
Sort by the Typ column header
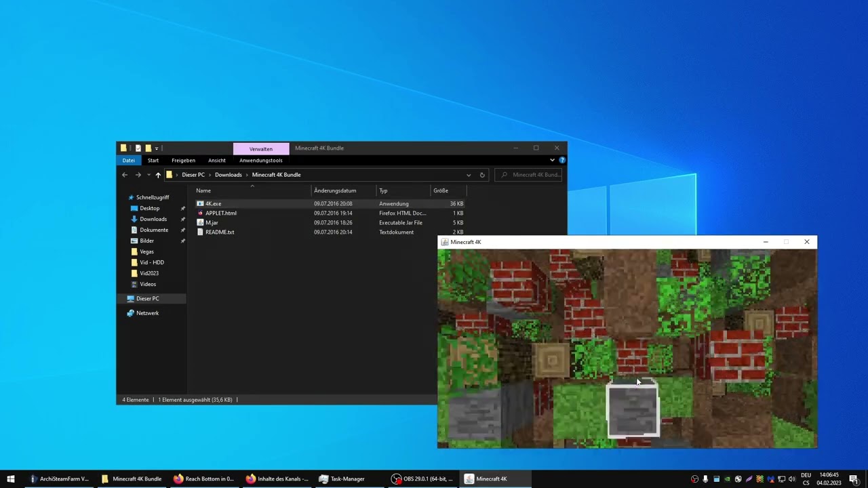click(403, 190)
